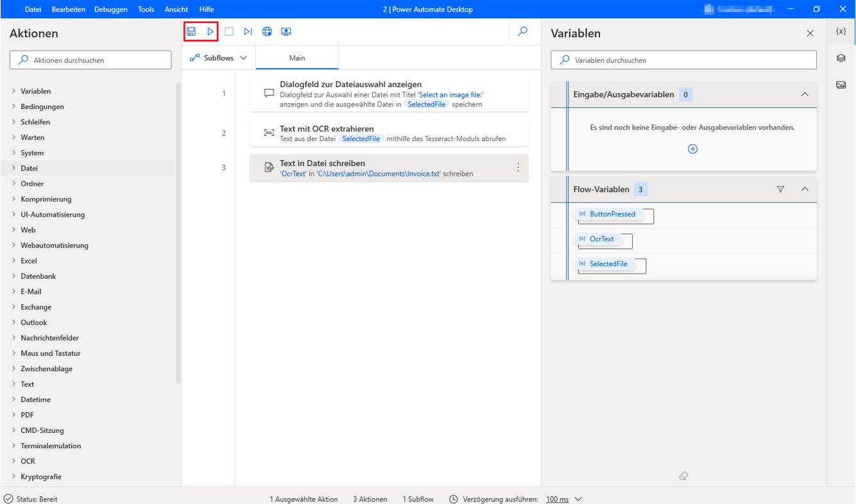856x504 pixels.
Task: Select the ButtonPressed variable
Action: tap(607, 214)
